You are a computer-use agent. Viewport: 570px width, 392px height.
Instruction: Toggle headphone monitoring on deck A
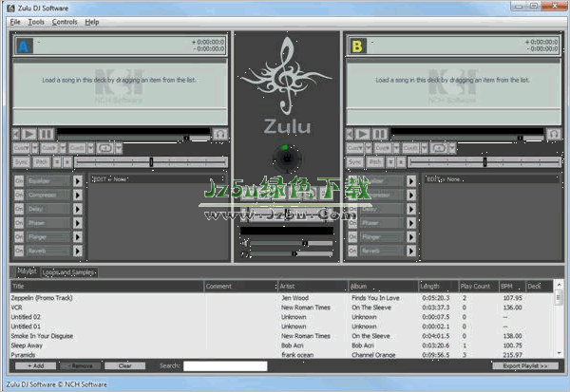(220, 135)
